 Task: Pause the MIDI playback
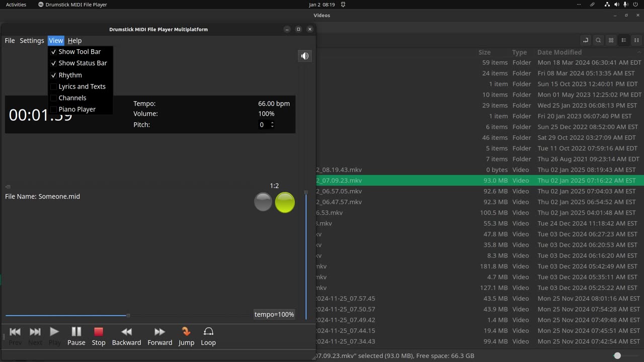coord(76,336)
